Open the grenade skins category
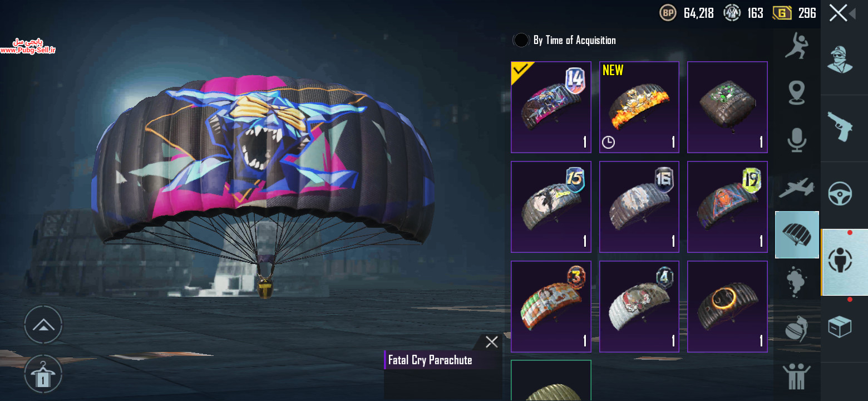The image size is (868, 401). click(x=797, y=329)
